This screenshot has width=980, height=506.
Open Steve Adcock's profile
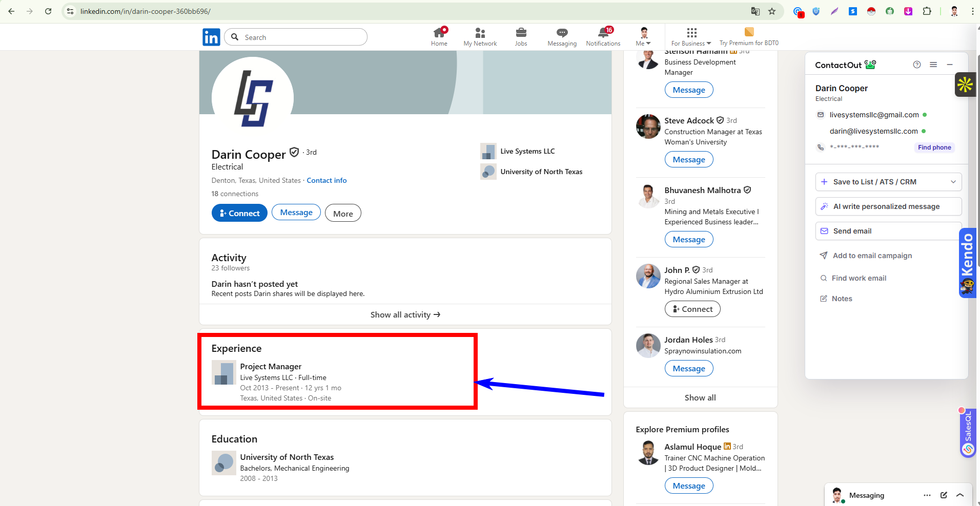pyautogui.click(x=689, y=120)
